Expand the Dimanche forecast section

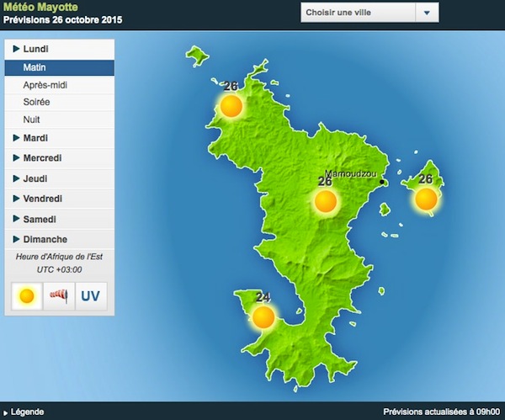click(60, 239)
